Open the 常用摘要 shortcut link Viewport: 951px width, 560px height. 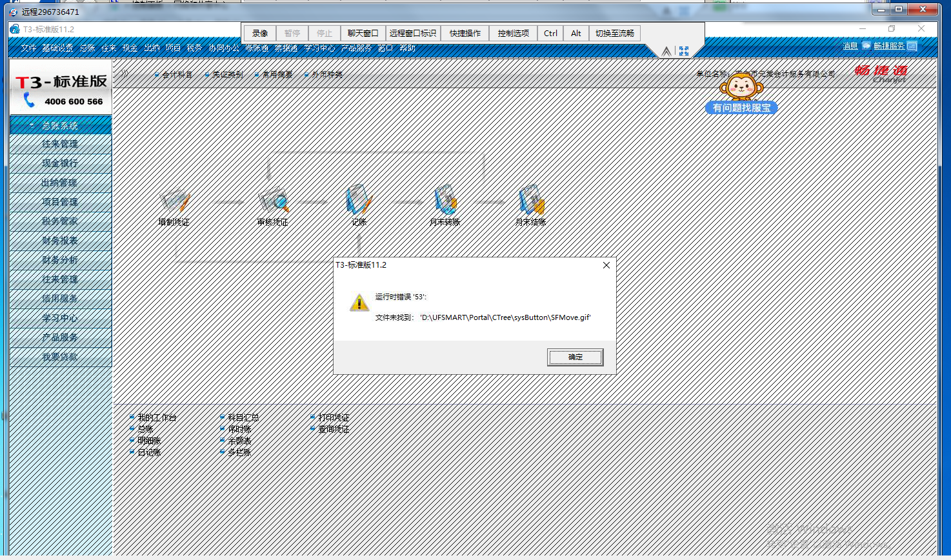click(x=277, y=75)
